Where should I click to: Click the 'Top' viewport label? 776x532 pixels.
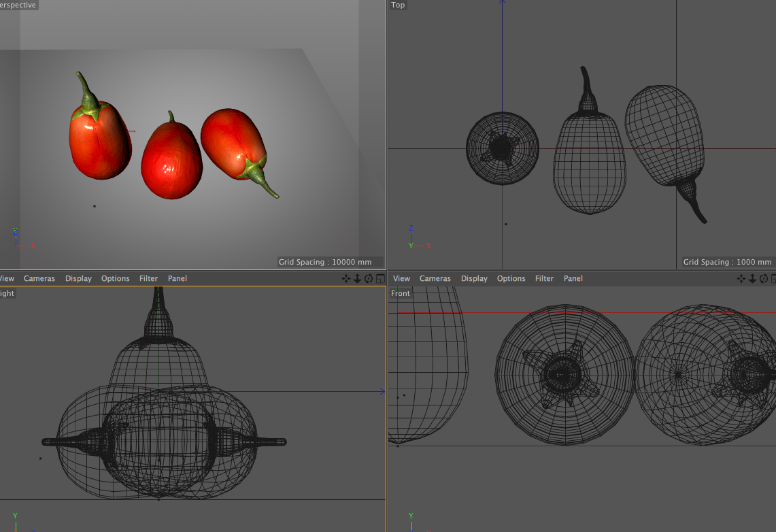398,5
